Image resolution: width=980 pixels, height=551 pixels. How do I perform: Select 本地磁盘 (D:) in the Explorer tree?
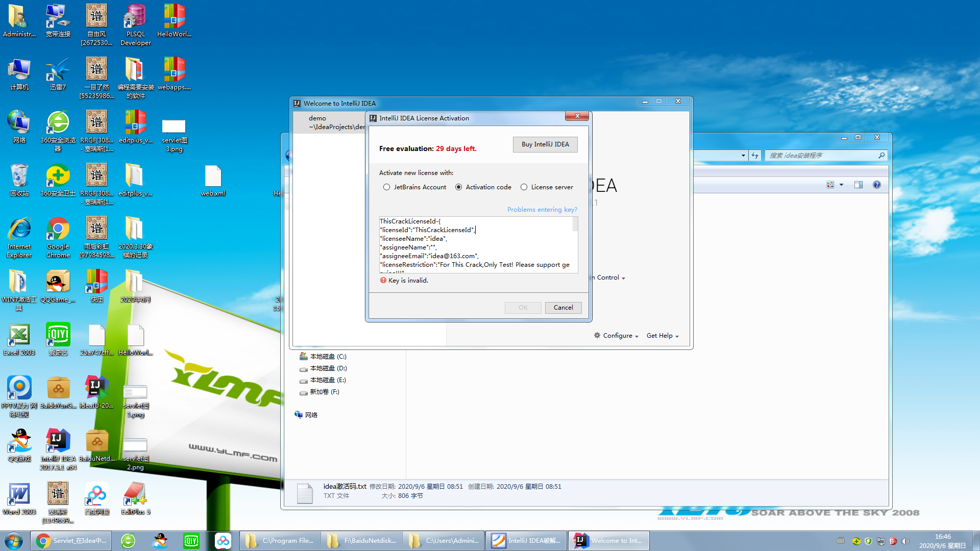(323, 368)
